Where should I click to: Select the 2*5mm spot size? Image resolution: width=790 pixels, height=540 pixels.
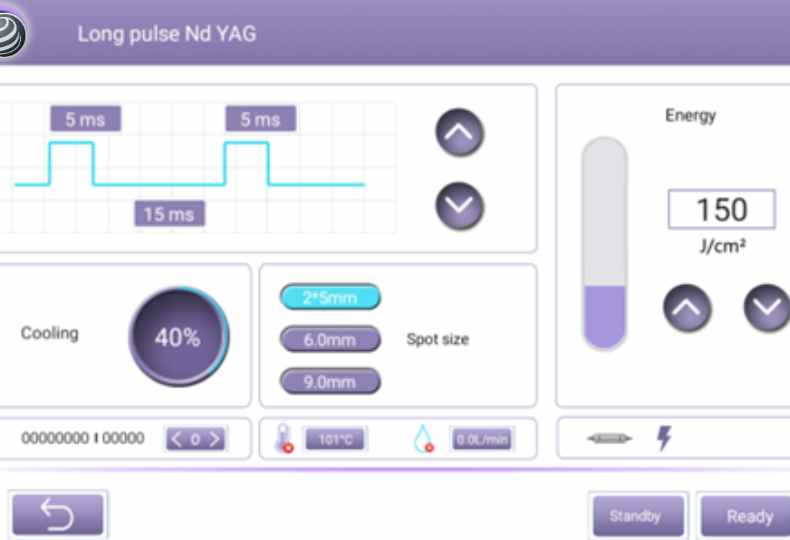(330, 297)
